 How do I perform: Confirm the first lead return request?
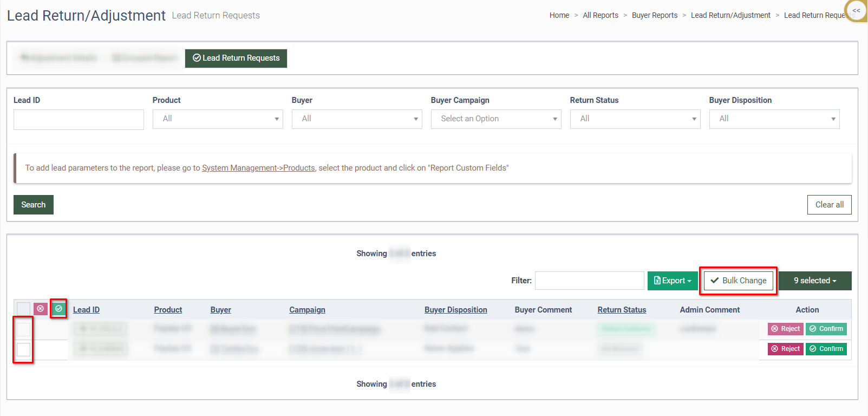pyautogui.click(x=826, y=329)
